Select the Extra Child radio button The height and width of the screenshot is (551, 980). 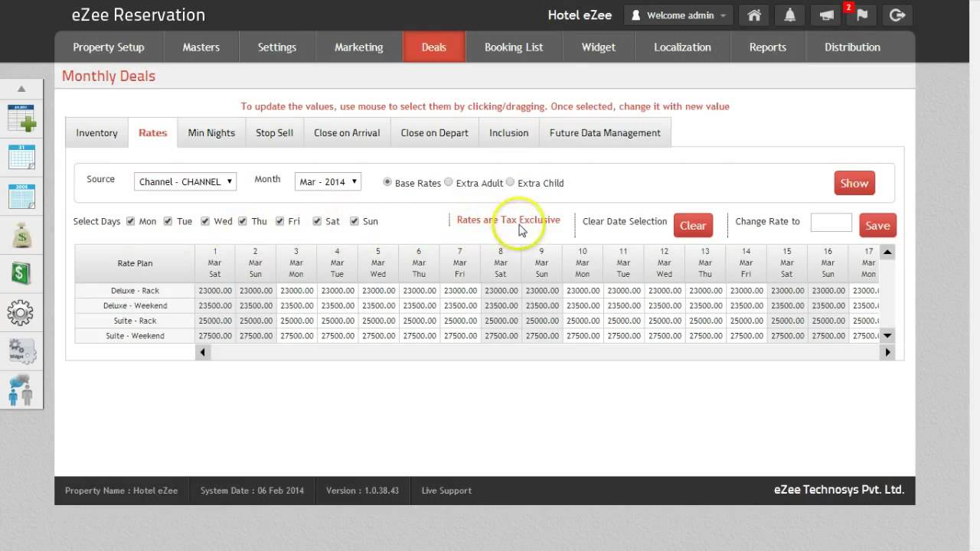[x=510, y=182]
